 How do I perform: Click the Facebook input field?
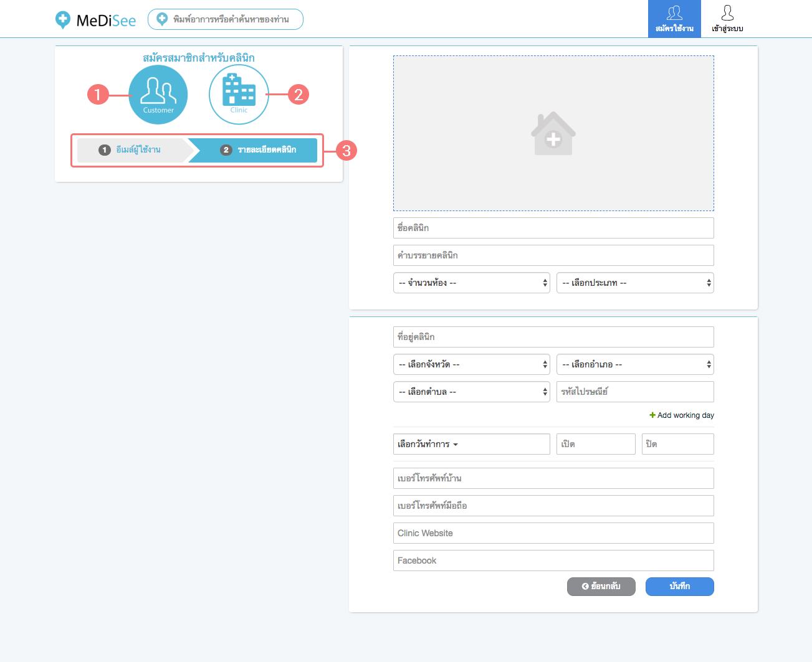(553, 560)
